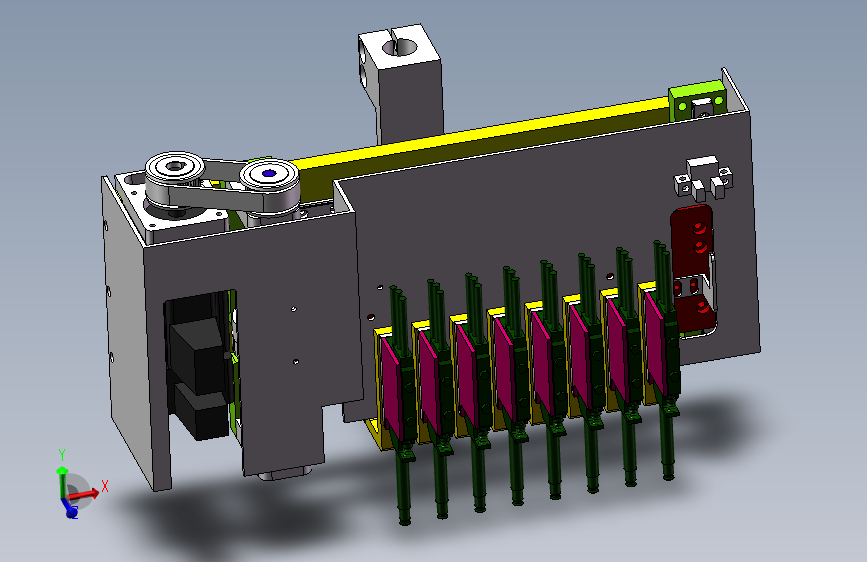Select the green end block on the rail
This screenshot has height=562, width=867.
[697, 101]
